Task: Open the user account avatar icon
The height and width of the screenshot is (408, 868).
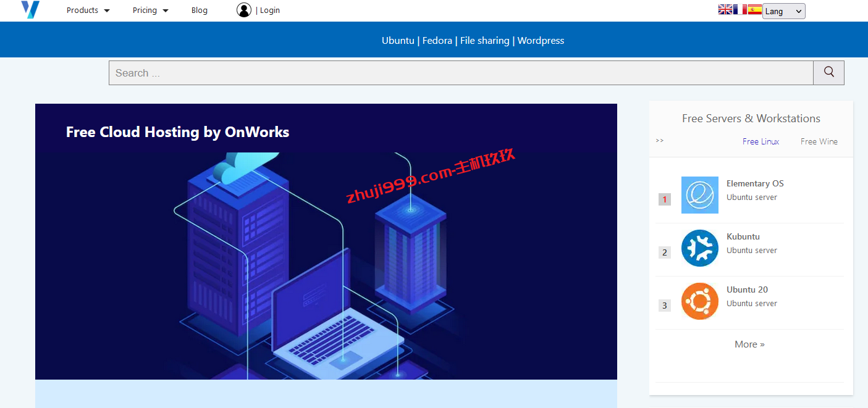Action: coord(244,10)
